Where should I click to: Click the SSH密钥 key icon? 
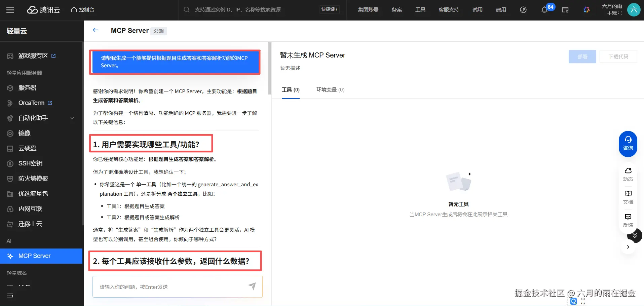(x=10, y=164)
